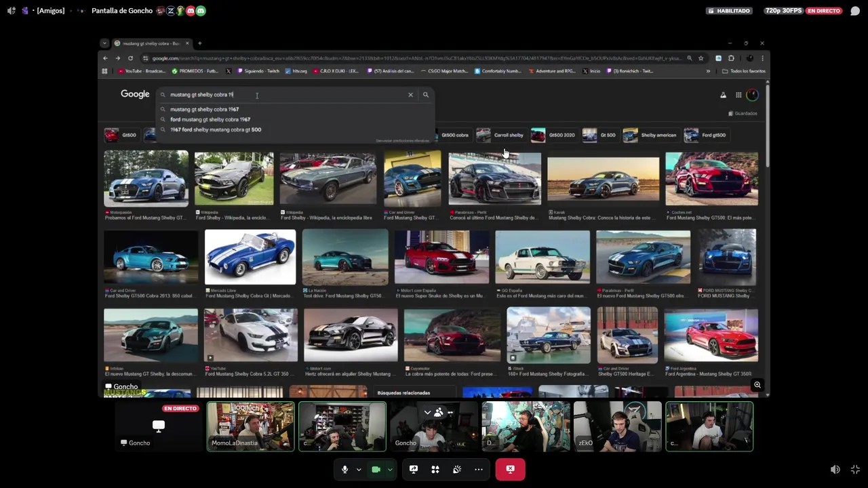Open the YouTube Broadcast bookmark
This screenshot has width=868, height=488.
click(142, 71)
